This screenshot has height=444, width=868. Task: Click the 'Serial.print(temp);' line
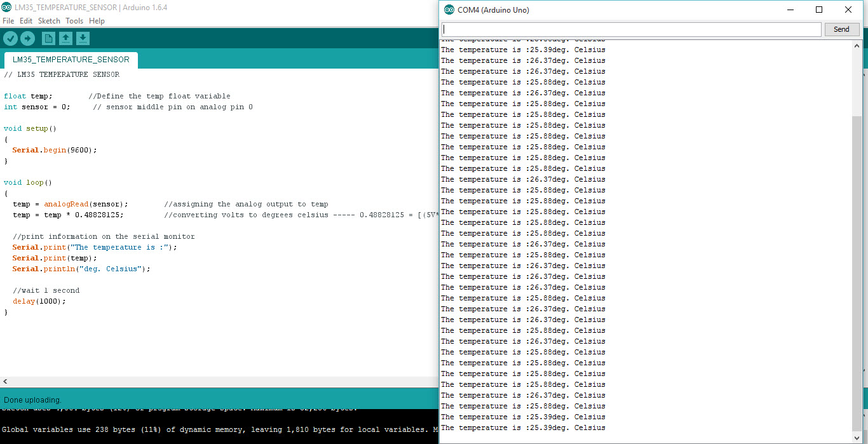point(55,258)
